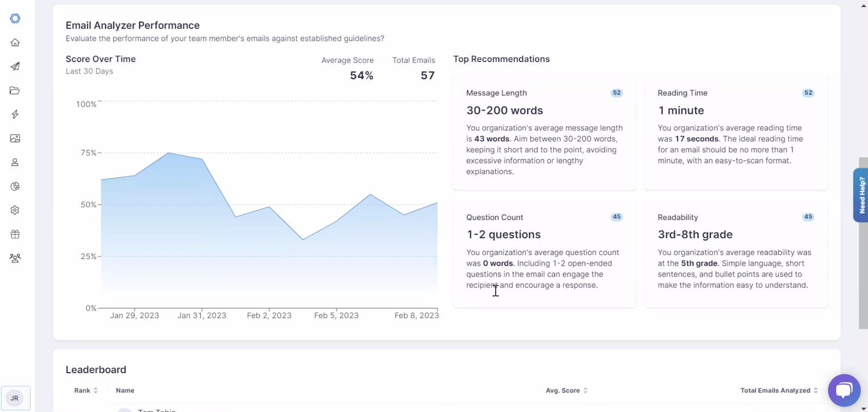
Task: Open the home icon in sidebar
Action: point(15,42)
